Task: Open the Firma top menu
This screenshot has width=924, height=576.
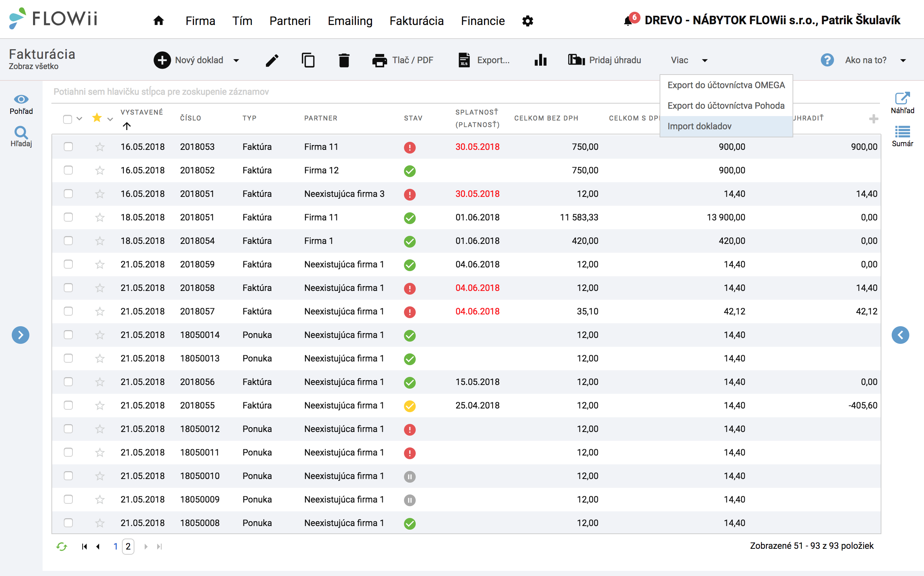Action: pos(201,21)
